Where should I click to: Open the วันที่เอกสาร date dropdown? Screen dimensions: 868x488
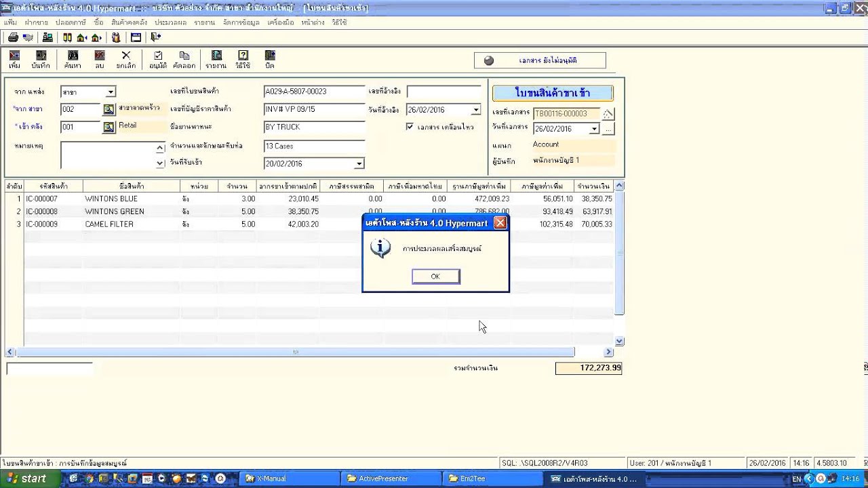point(595,129)
